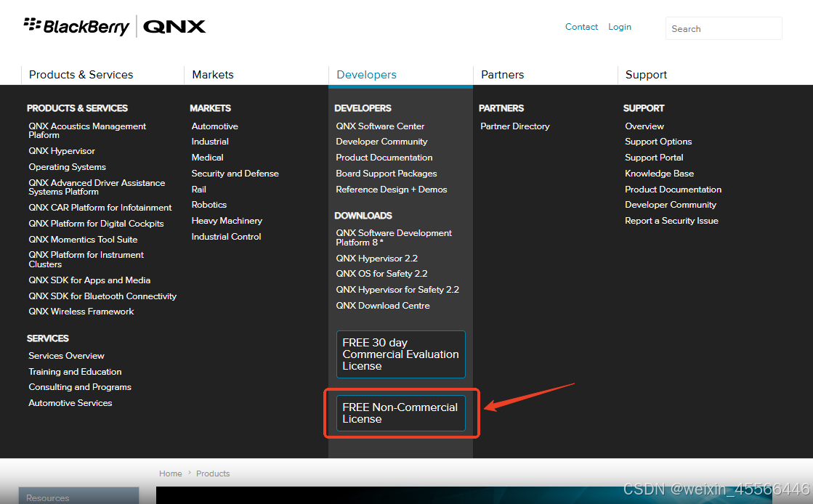Open QNX Wireless Framework
813x504 pixels.
tap(81, 311)
